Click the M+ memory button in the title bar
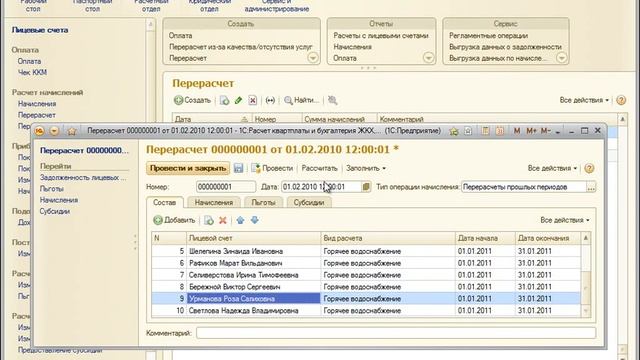The width and height of the screenshot is (640, 360). 531,131
